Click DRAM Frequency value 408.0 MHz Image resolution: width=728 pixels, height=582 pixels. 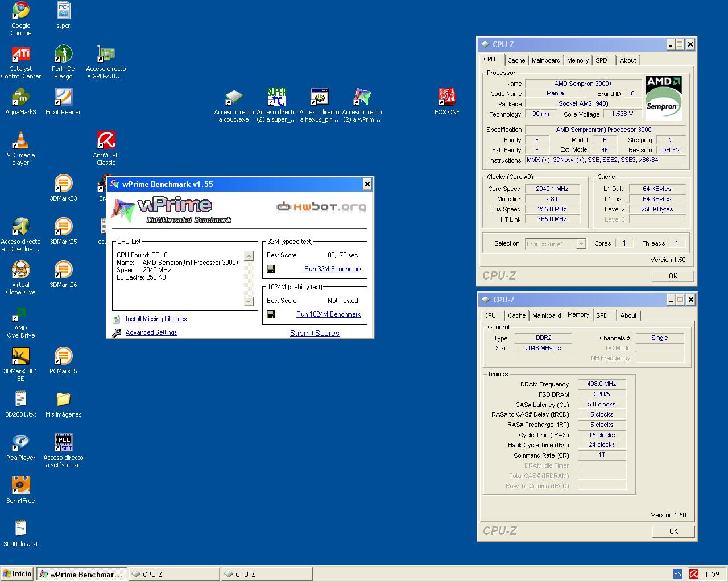pyautogui.click(x=602, y=384)
